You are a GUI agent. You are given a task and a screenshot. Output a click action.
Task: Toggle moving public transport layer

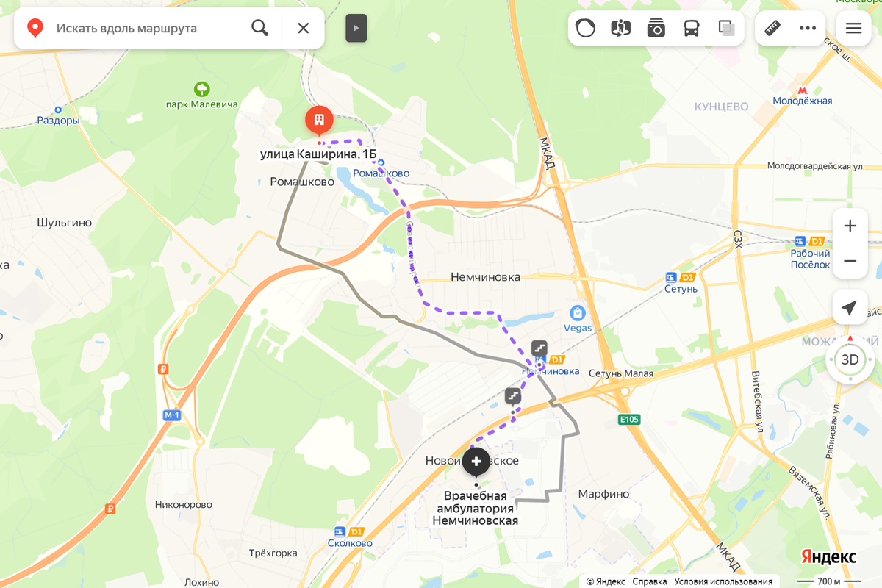692,28
